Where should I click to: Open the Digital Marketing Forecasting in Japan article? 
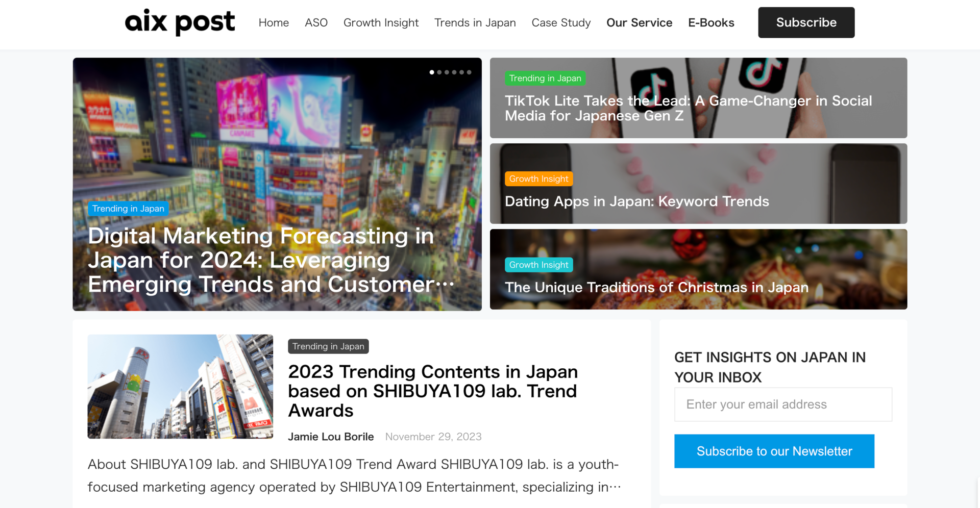point(271,260)
